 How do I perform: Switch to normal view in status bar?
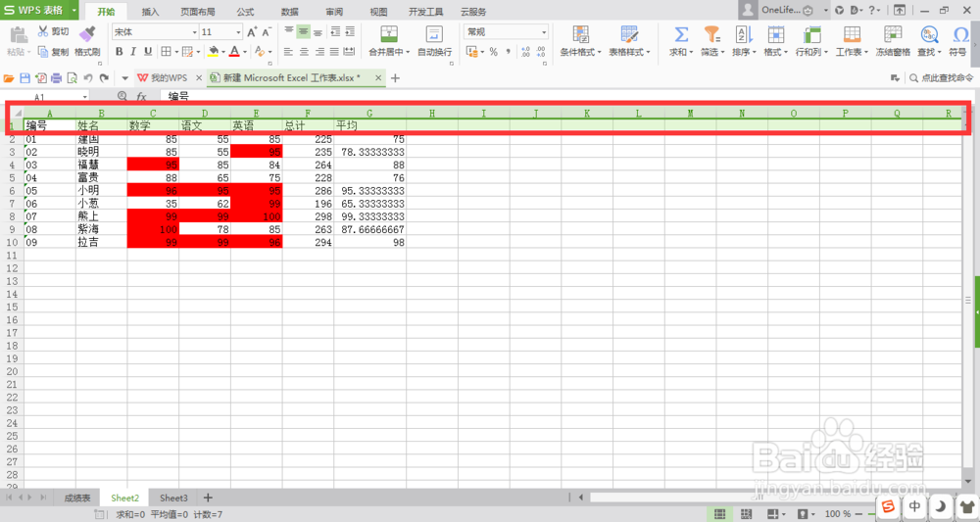720,514
